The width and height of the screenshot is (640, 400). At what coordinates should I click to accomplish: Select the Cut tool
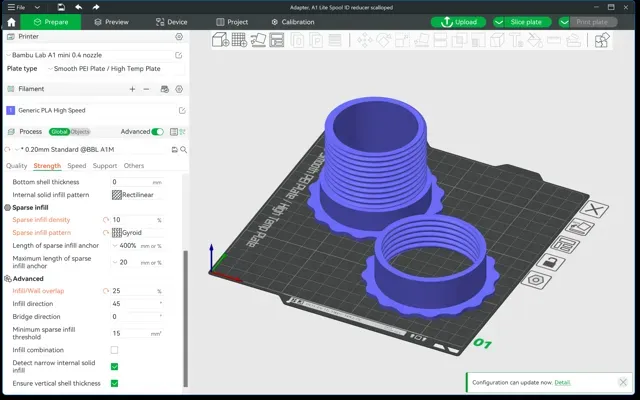click(440, 40)
